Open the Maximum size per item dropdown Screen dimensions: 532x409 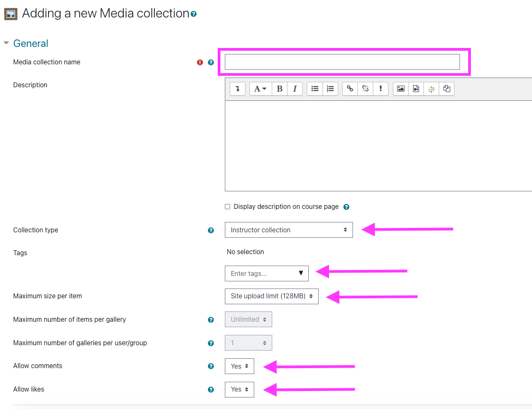click(x=271, y=296)
